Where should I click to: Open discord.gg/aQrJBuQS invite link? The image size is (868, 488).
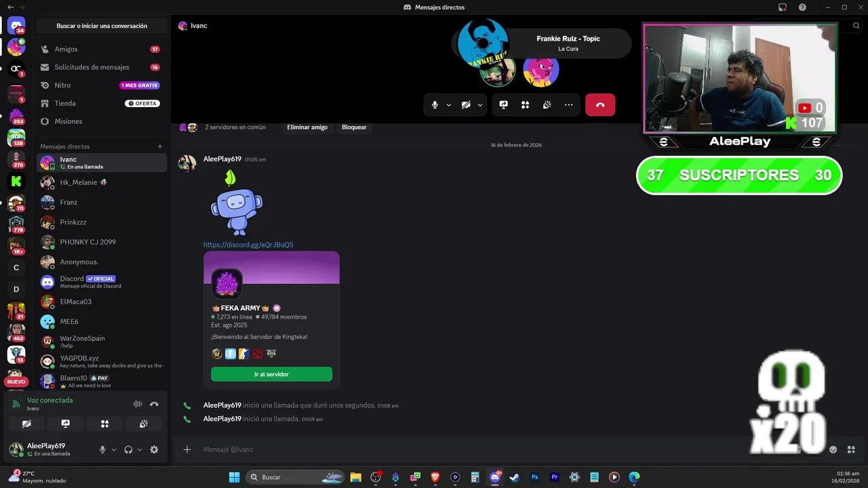tap(248, 245)
